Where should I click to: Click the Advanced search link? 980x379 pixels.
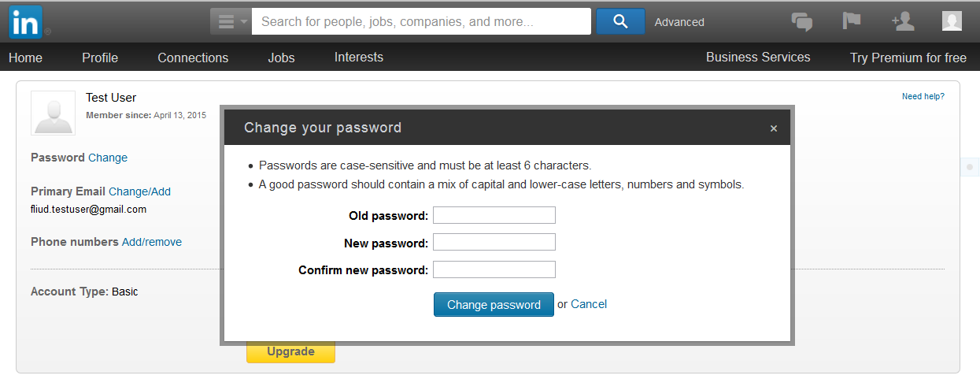[679, 22]
